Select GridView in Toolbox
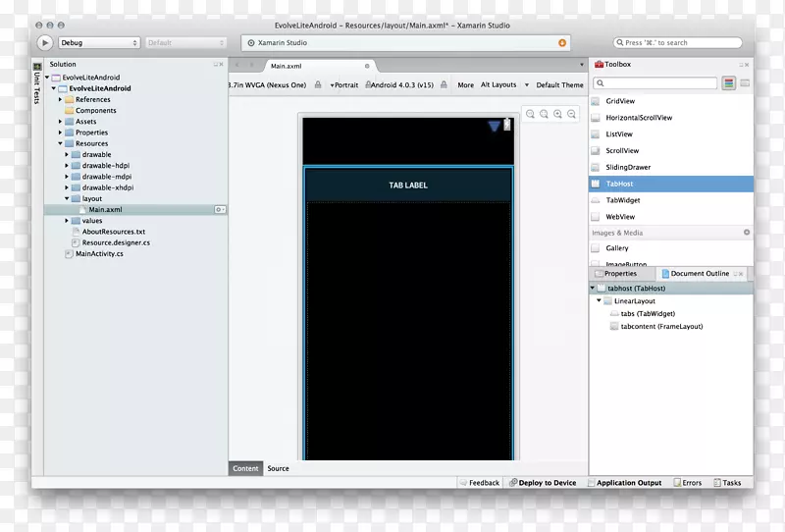The width and height of the screenshot is (785, 532). [x=671, y=101]
